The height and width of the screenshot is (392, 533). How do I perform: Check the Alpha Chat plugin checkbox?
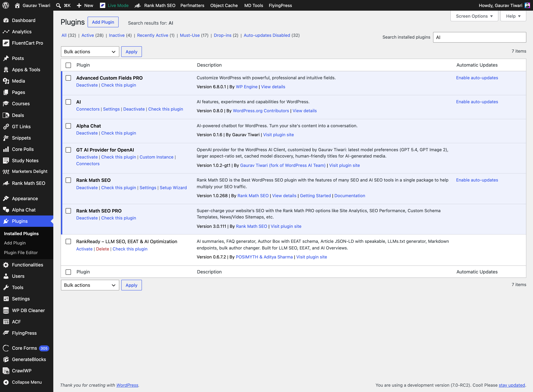point(68,126)
